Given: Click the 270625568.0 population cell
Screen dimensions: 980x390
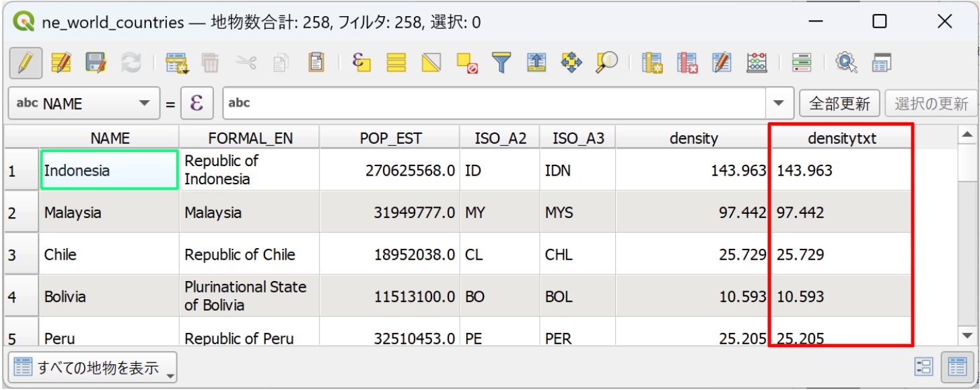Looking at the screenshot, I should [390, 170].
